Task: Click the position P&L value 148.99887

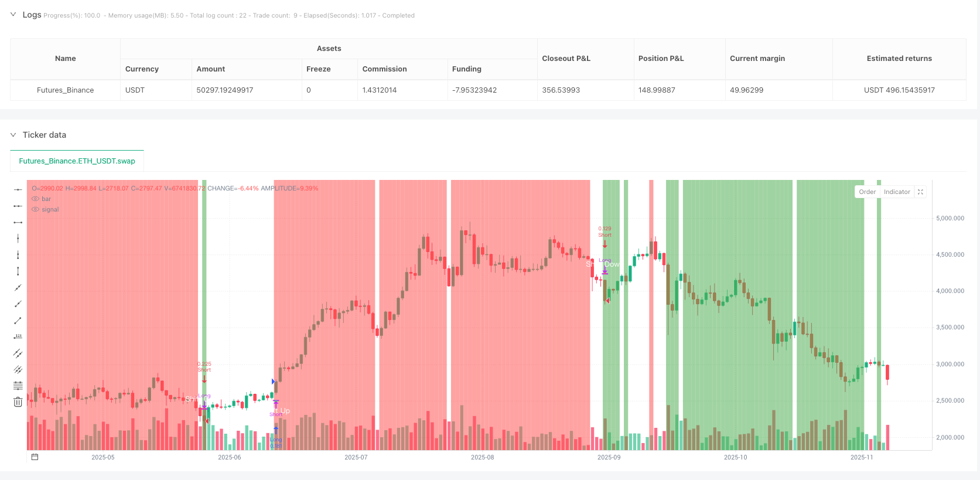Action: pos(657,90)
